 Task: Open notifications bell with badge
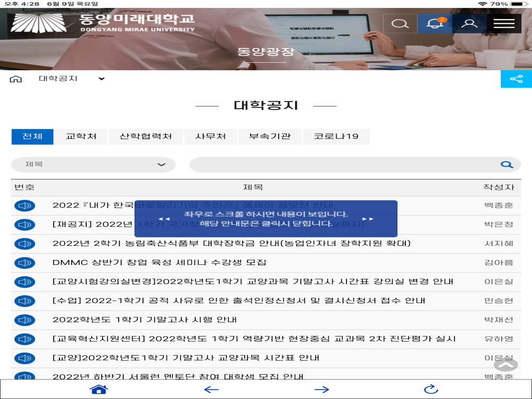click(435, 23)
